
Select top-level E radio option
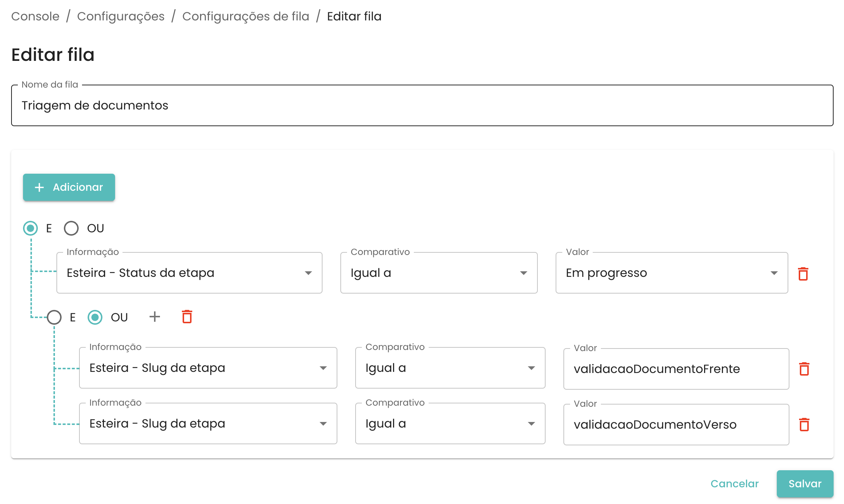tap(30, 228)
